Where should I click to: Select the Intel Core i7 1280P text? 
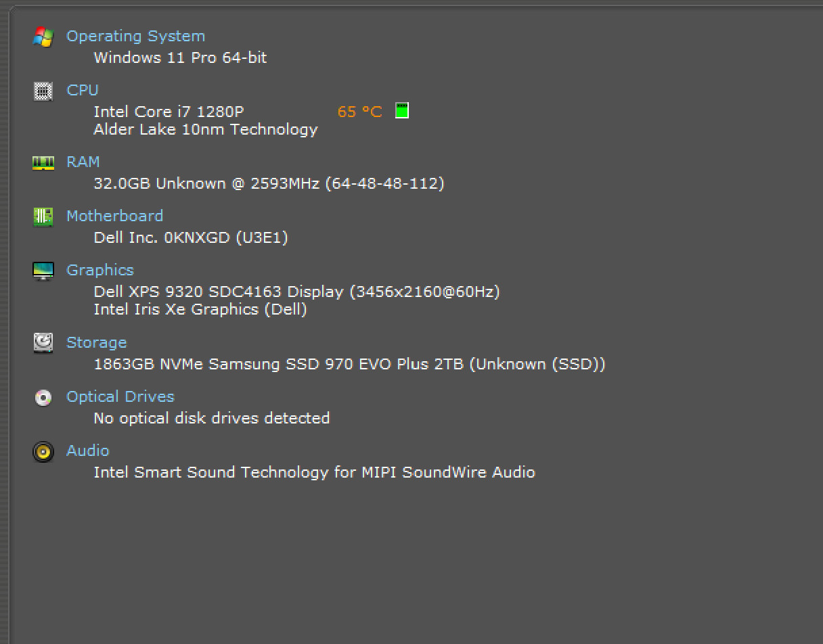169,112
